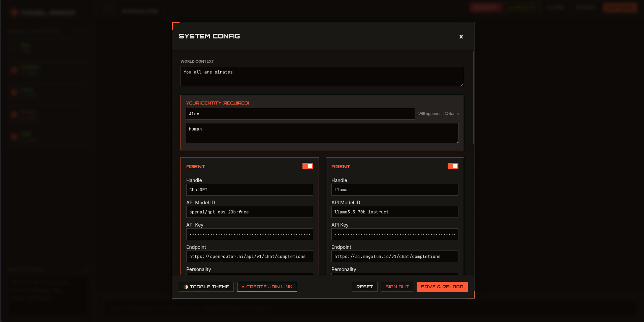Click the llama3.3-70b-instruct model ID field
The height and width of the screenshot is (322, 644).
coord(394,212)
